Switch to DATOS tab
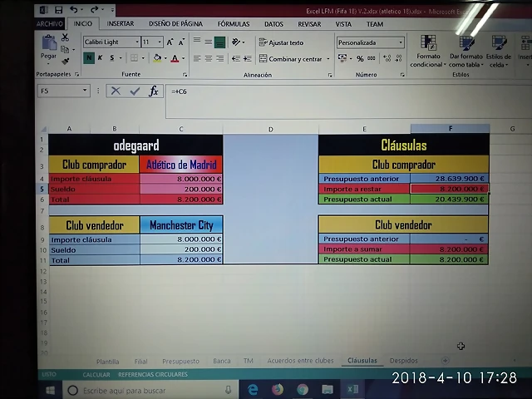 click(273, 24)
